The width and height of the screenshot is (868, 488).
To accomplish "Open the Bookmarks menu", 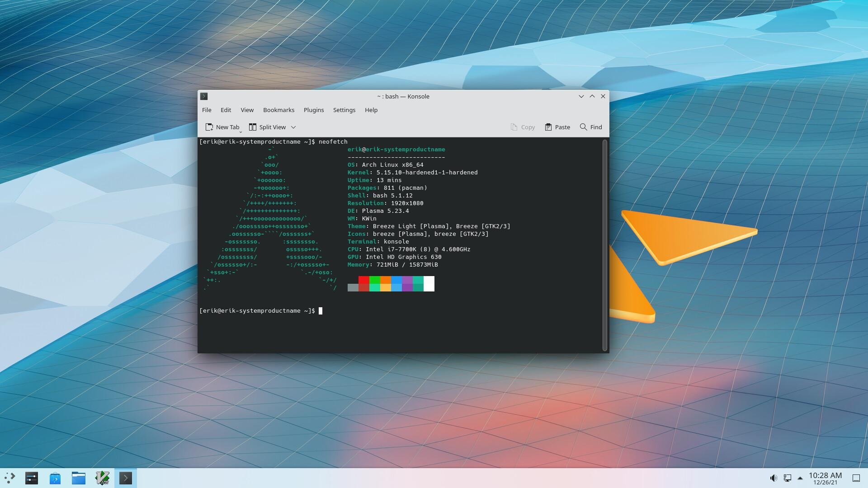I will click(278, 110).
